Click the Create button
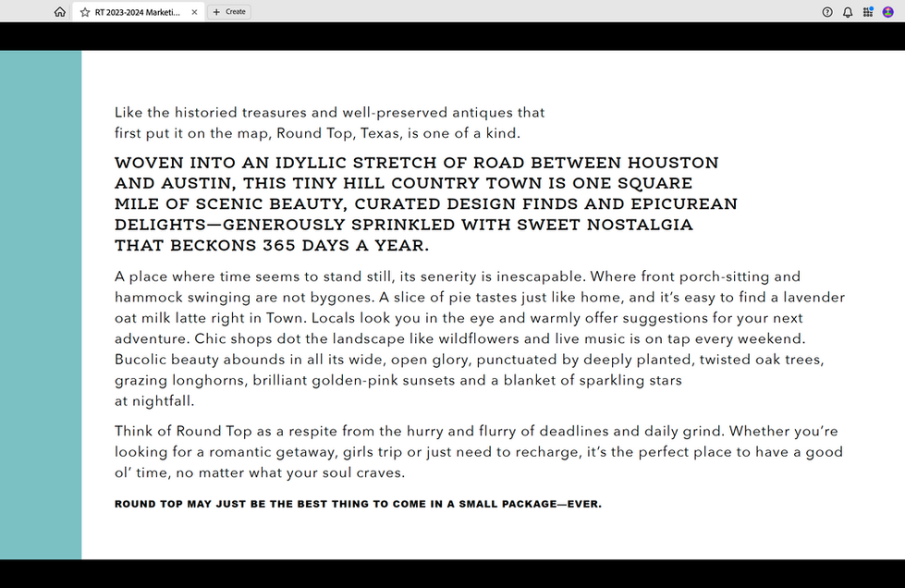 pos(229,11)
